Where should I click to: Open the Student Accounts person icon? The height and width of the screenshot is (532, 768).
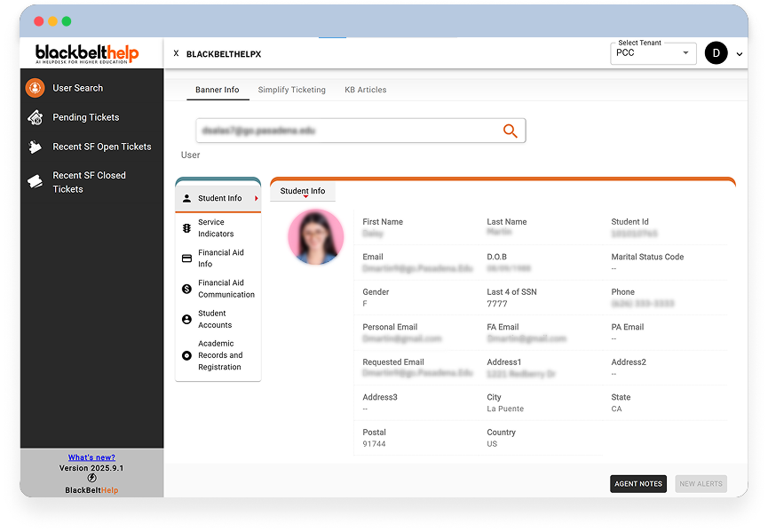[186, 319]
